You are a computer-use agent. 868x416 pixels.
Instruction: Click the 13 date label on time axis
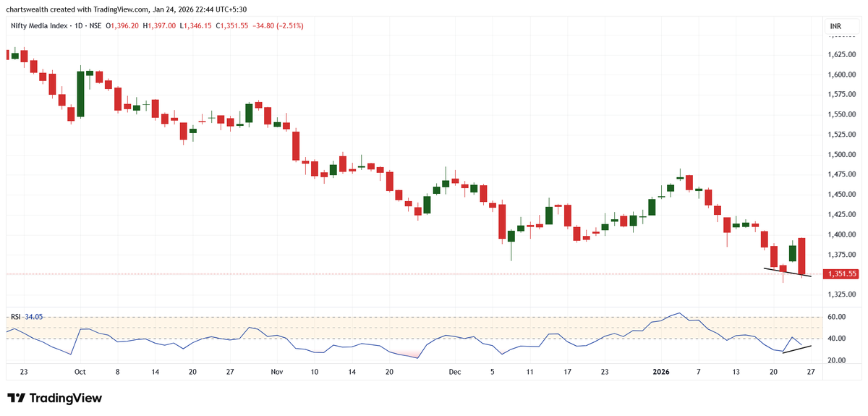(x=736, y=372)
